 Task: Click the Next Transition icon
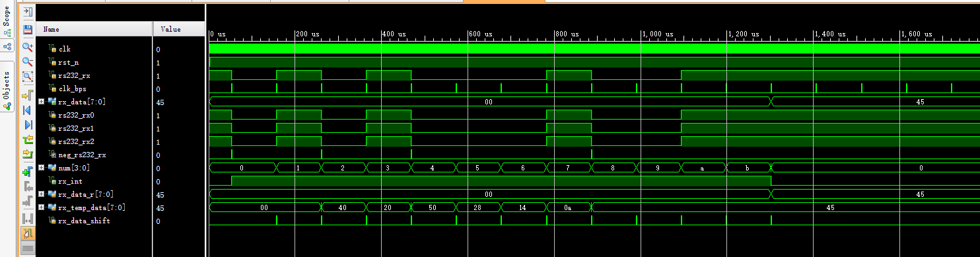[x=28, y=154]
